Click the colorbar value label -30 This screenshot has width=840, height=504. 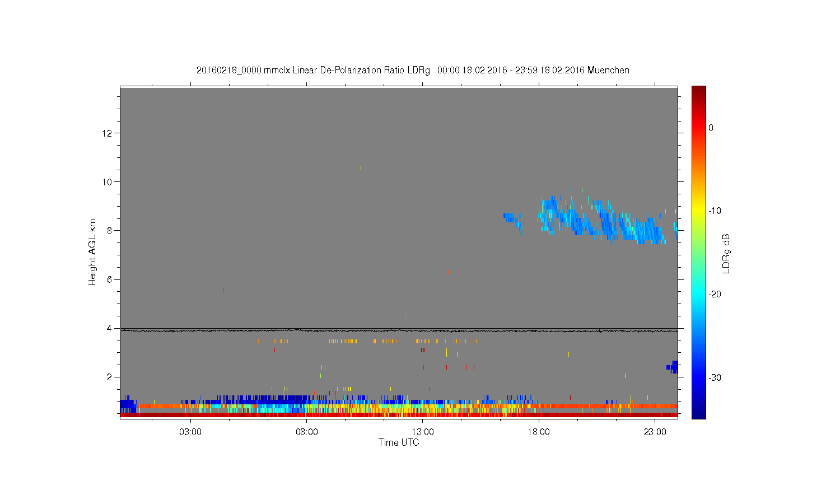click(x=715, y=377)
